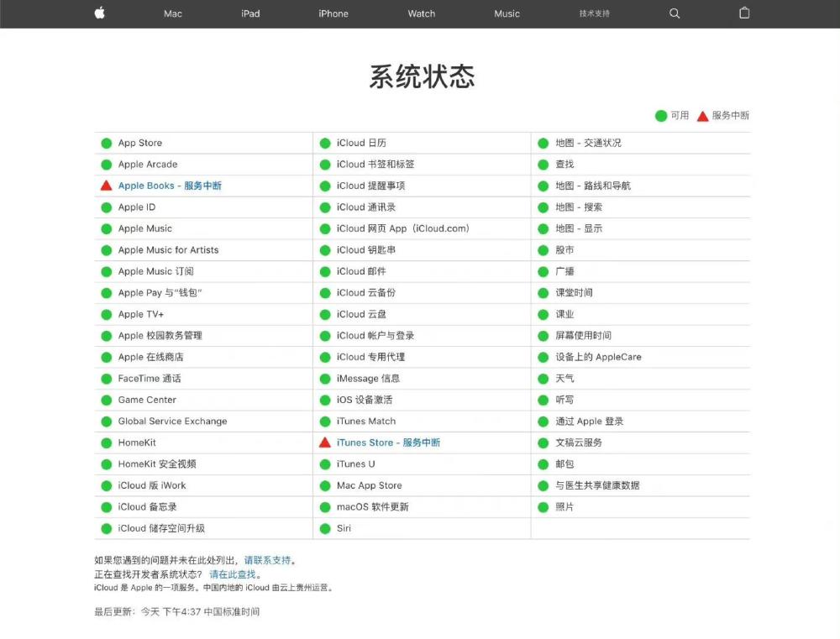Click green dot next to 照片

[543, 507]
